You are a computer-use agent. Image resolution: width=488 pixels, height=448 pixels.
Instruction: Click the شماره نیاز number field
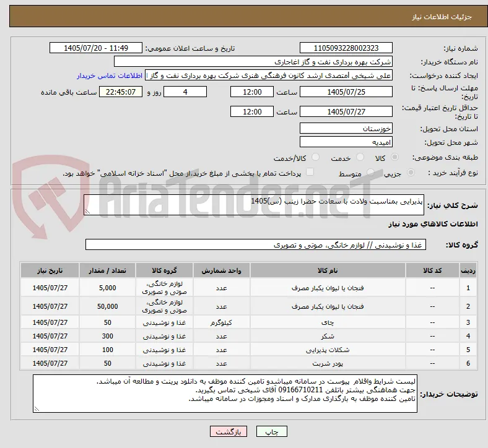[346, 48]
